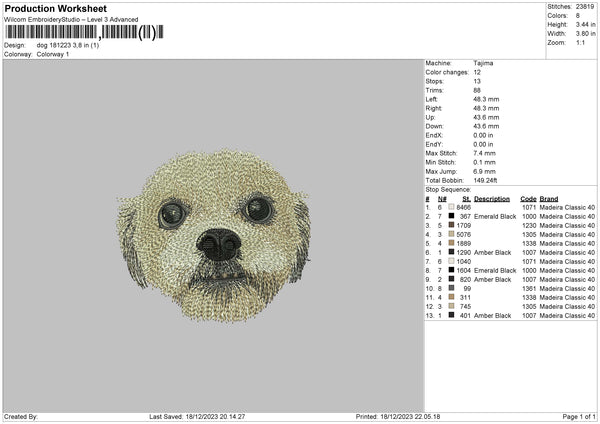Click the Brand column header
The width and height of the screenshot is (600, 424).
coord(549,198)
